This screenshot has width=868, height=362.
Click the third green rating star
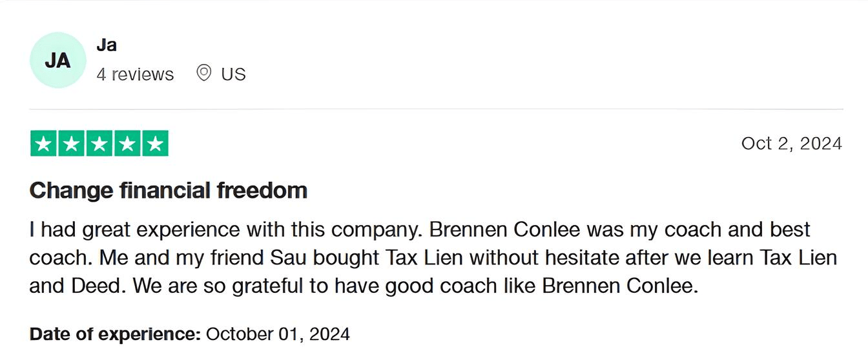point(99,144)
